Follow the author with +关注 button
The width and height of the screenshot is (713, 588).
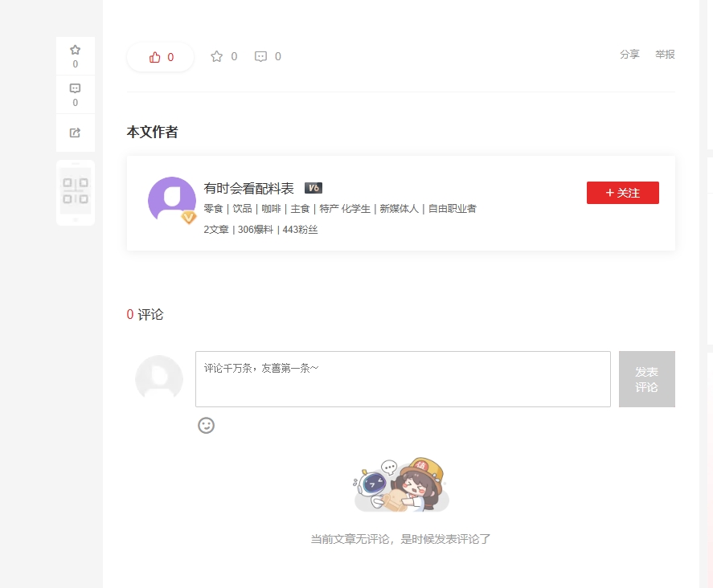pos(622,193)
